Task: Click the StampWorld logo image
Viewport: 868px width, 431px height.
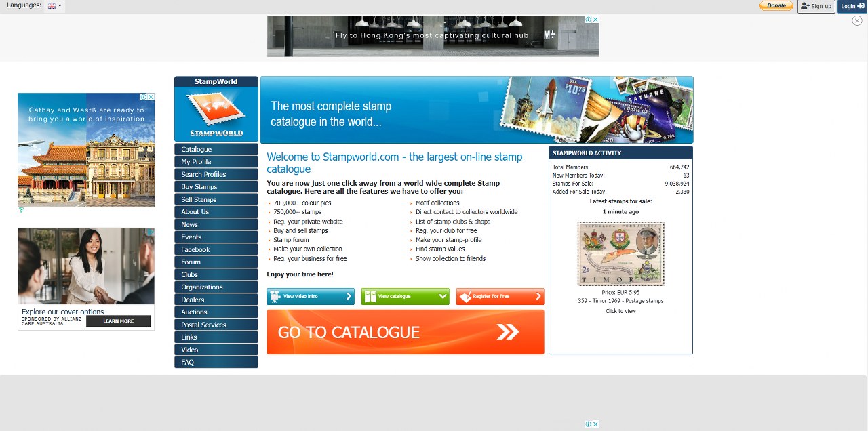Action: [x=216, y=114]
